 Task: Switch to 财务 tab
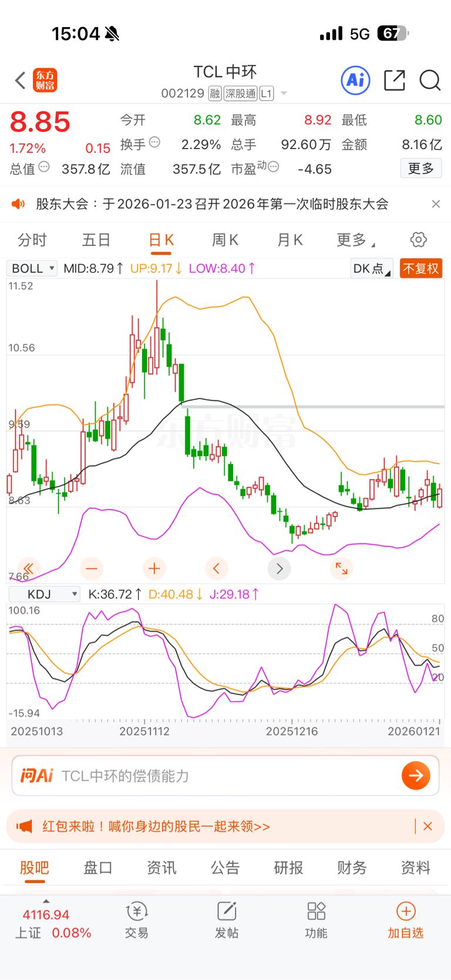352,867
